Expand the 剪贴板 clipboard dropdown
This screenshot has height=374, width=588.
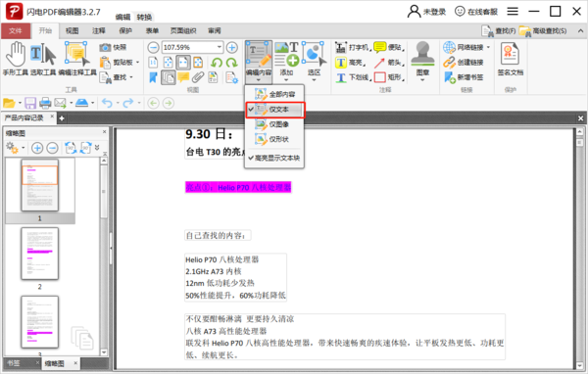coord(138,63)
